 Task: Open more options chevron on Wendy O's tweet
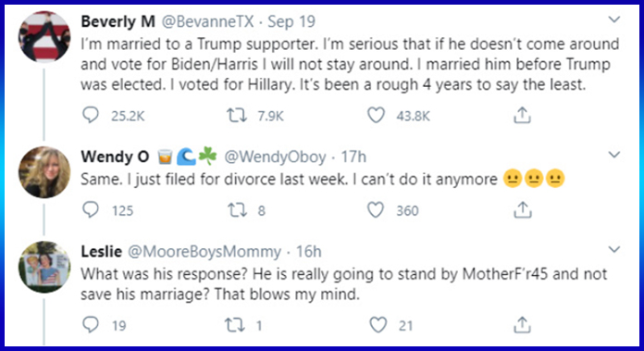tap(614, 155)
